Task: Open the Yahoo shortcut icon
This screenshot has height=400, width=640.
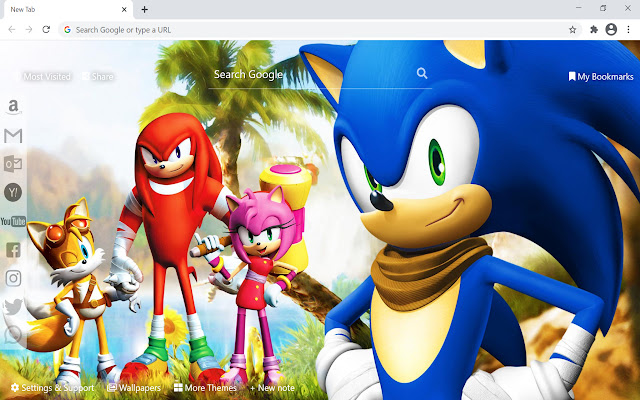Action: click(x=13, y=192)
